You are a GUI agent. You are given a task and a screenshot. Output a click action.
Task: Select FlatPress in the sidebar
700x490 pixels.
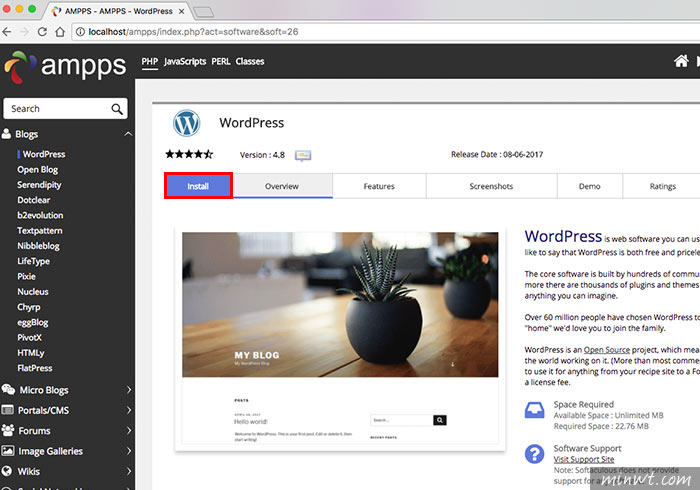click(35, 368)
